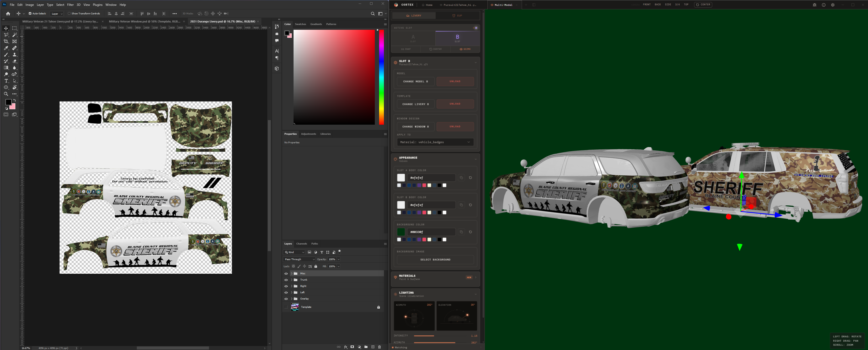Open the Opacity slider dropdown arrow
Viewport: 868px width, 350px height.
pos(339,259)
